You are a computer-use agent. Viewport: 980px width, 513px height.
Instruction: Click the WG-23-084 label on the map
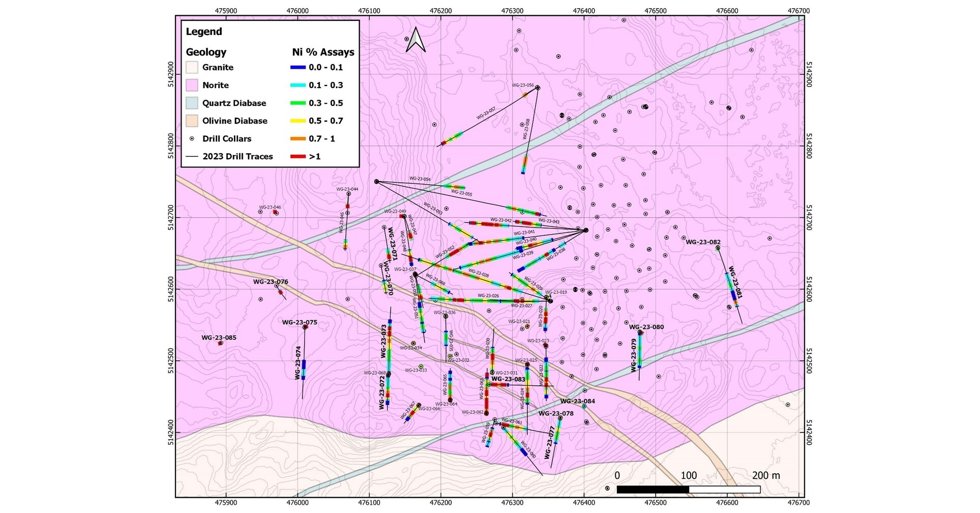pyautogui.click(x=578, y=402)
